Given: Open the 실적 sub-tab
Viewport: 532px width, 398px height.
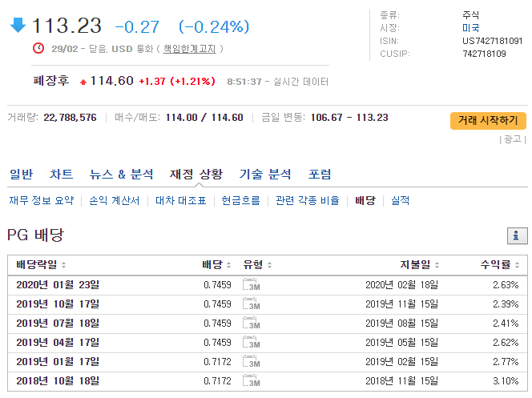Looking at the screenshot, I should tap(401, 201).
